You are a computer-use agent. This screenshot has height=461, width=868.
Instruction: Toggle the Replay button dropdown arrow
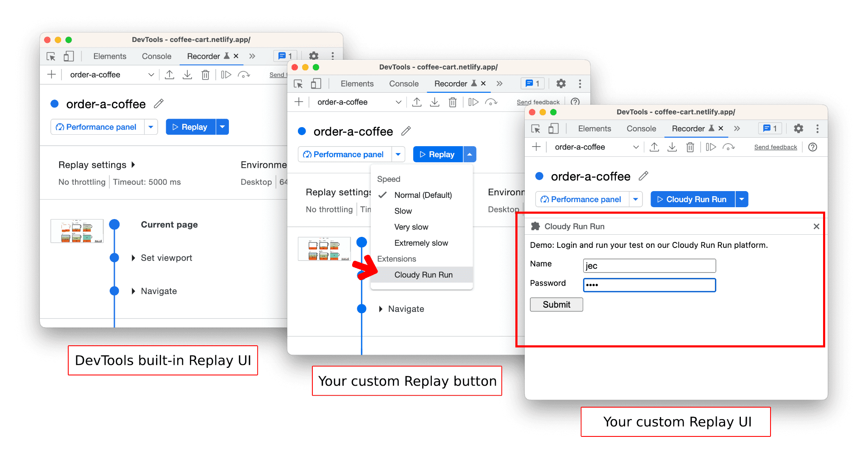471,154
